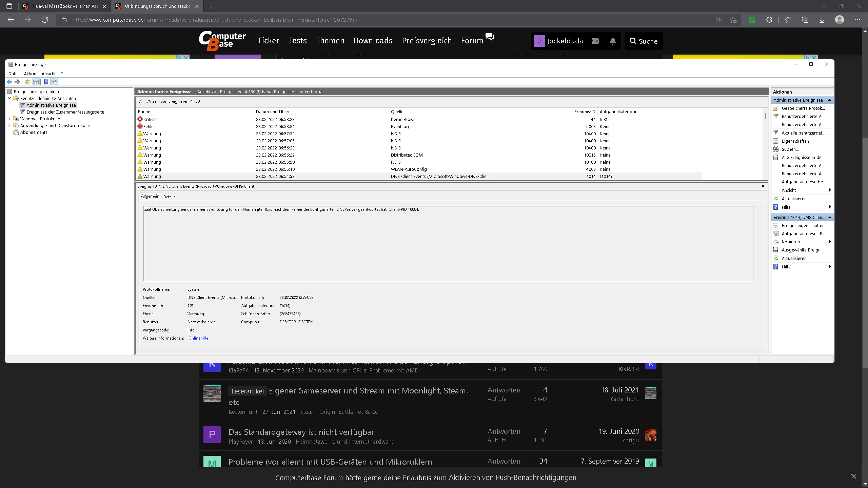Close the event 1014 preview pane

pyautogui.click(x=763, y=186)
